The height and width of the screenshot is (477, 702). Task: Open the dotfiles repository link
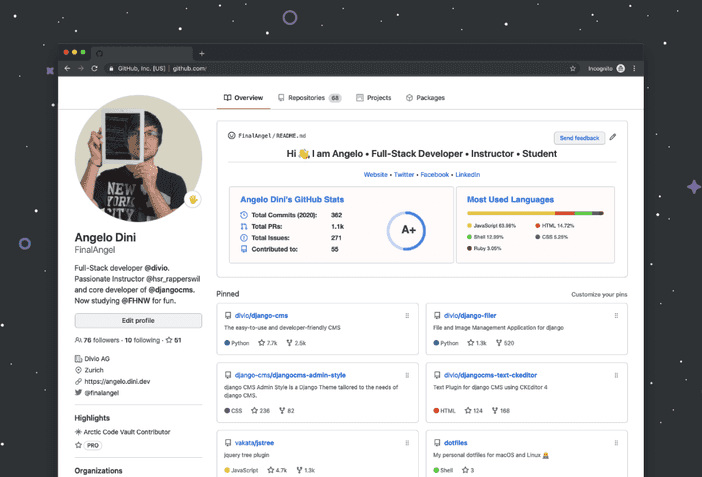tap(456, 443)
